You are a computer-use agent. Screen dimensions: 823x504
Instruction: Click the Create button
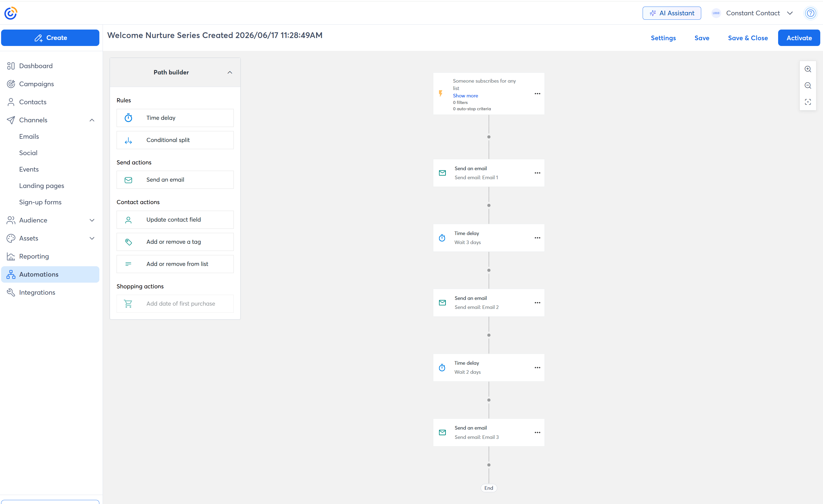tap(50, 38)
